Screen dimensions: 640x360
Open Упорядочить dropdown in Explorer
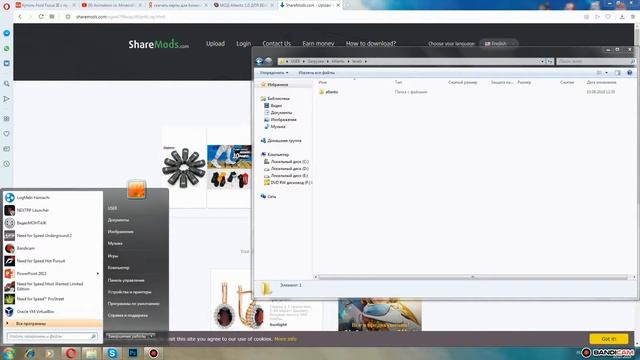point(273,73)
